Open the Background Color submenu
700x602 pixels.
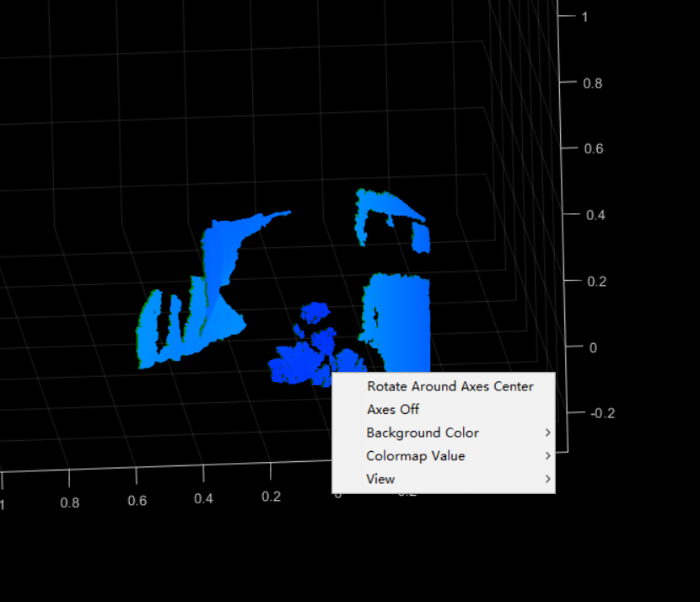pos(422,433)
